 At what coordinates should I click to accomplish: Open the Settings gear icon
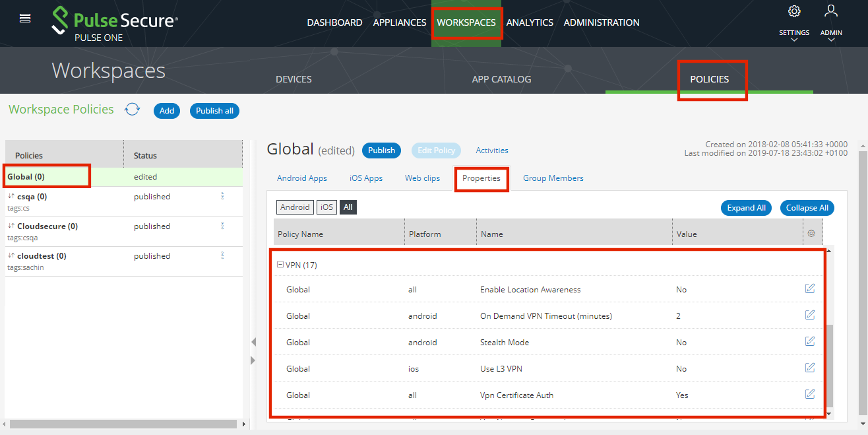click(794, 12)
